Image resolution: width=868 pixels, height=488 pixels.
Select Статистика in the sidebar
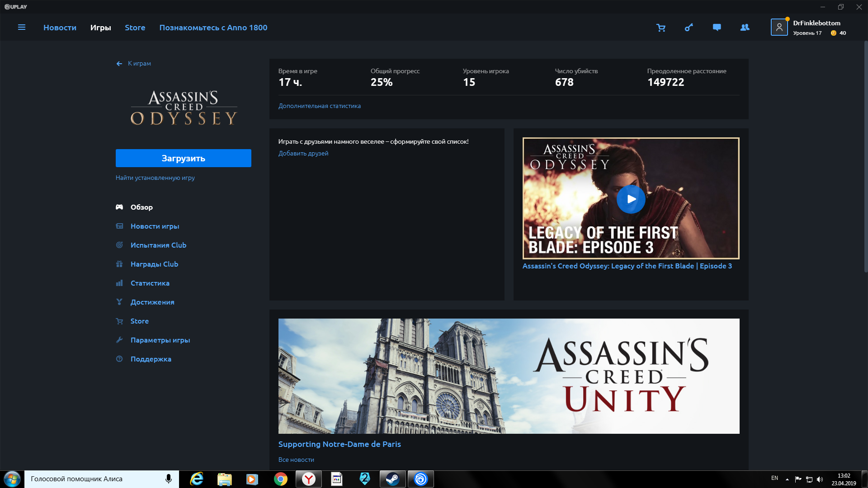tap(150, 283)
